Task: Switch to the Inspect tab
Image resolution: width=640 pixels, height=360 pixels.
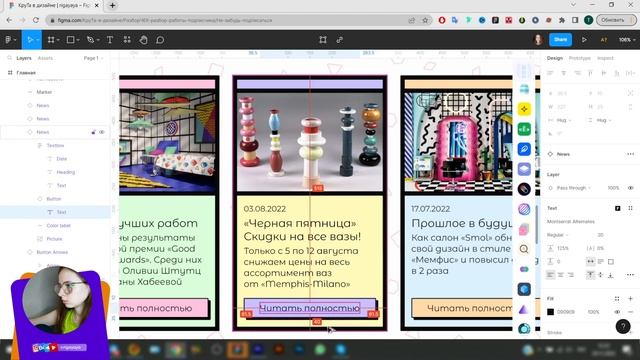Action: (605, 58)
